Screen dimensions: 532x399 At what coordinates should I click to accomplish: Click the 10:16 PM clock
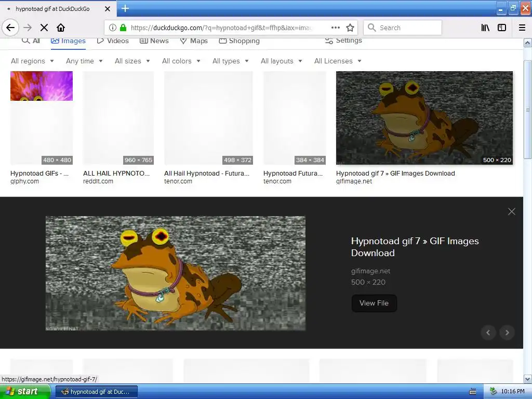pos(512,392)
